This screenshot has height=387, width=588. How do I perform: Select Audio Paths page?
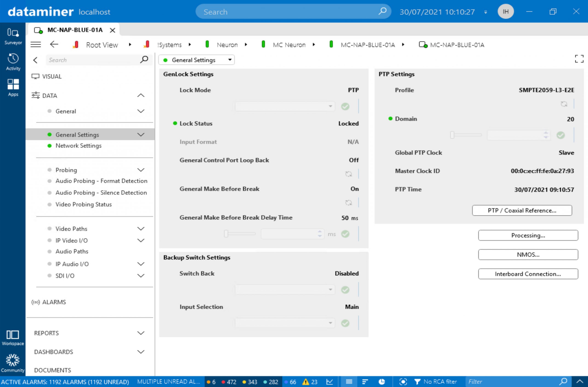[72, 251]
